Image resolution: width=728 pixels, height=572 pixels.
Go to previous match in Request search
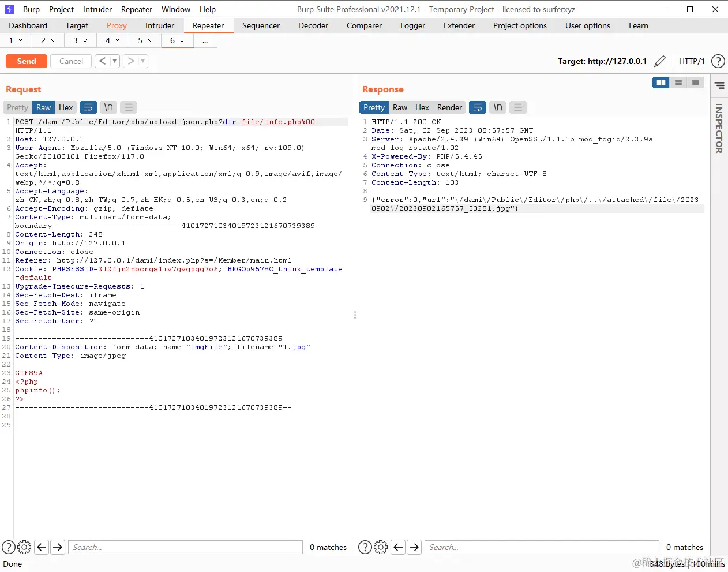coord(42,547)
